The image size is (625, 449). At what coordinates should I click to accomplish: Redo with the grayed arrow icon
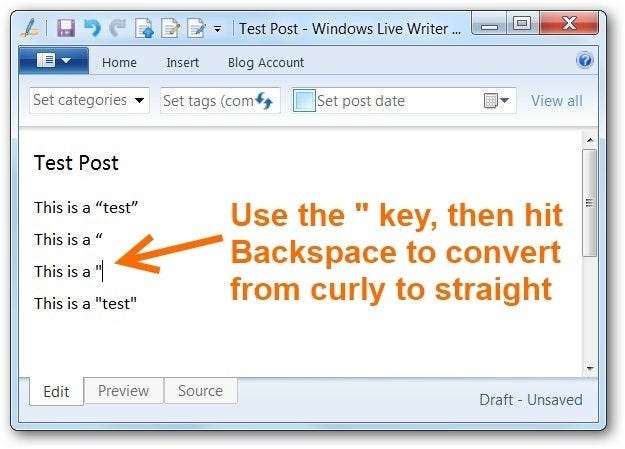point(118,29)
